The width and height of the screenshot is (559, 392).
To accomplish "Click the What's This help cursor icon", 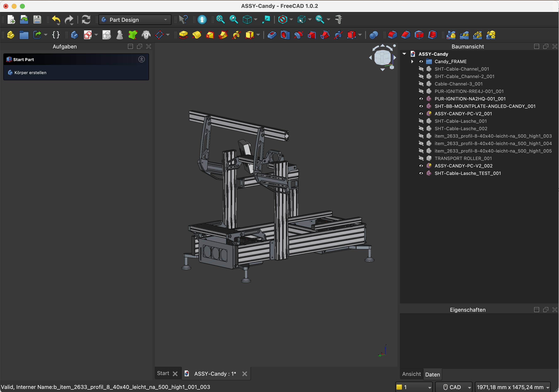I will click(183, 19).
